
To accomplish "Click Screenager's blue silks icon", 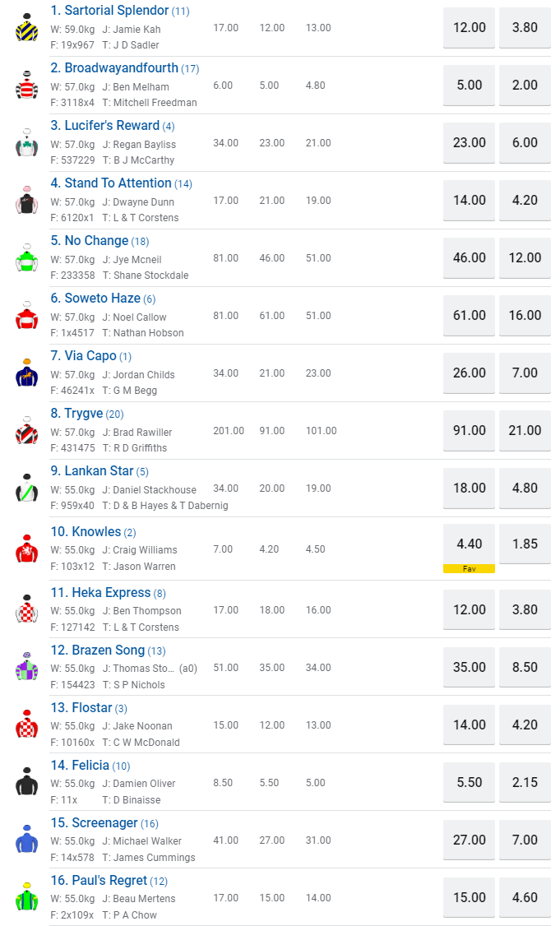I will [27, 840].
